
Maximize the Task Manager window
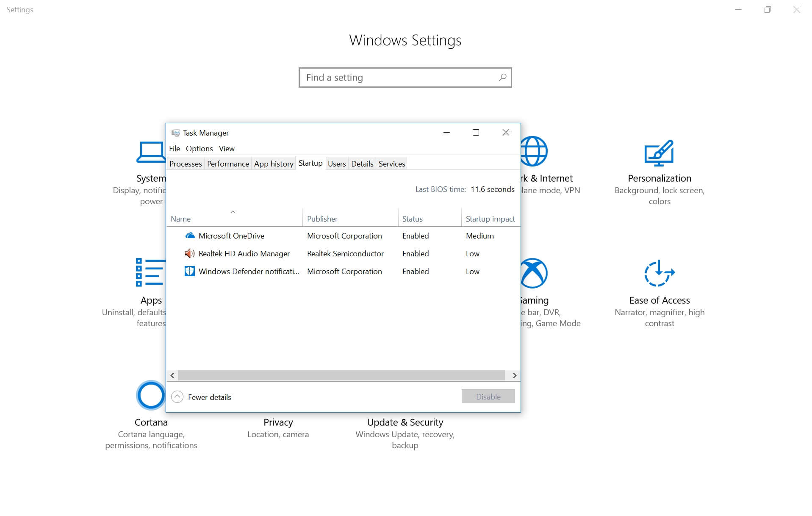476,133
